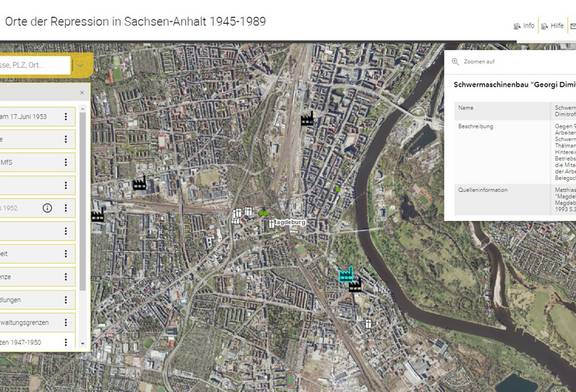Screen dimensions: 576x392
Task: Open the Info page in header
Action: click(524, 26)
